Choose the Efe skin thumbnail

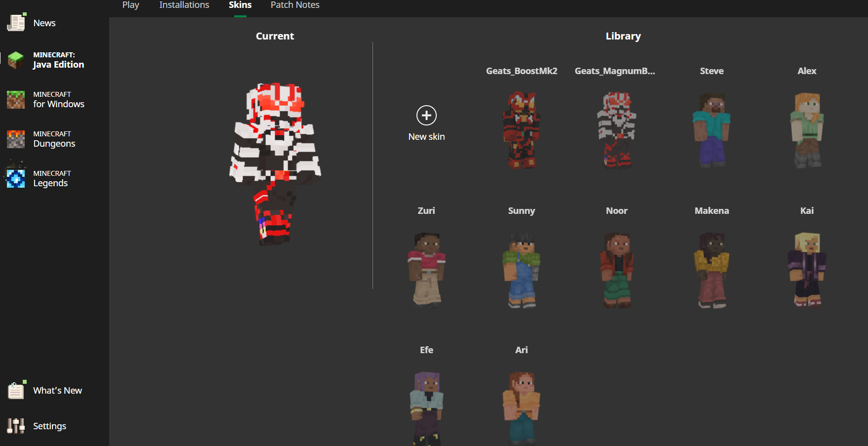[x=426, y=408]
